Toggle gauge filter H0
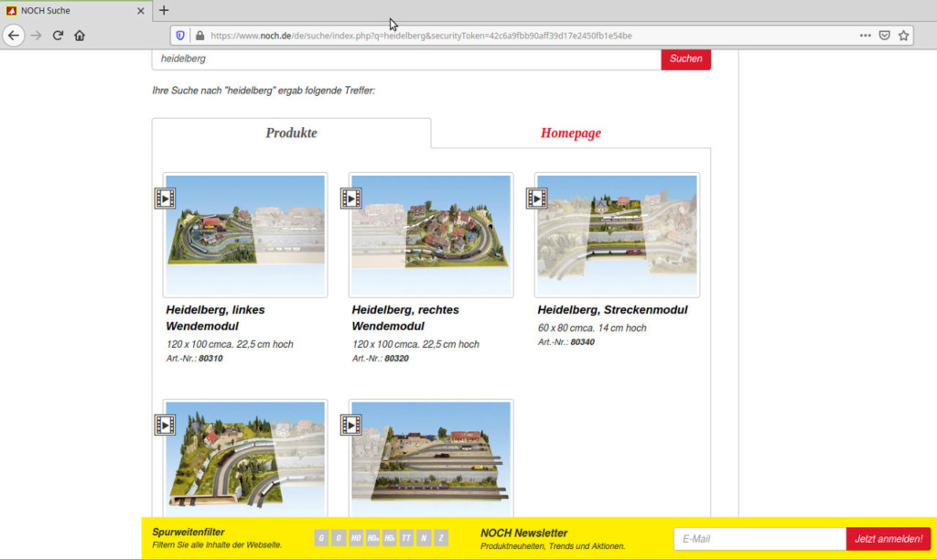 [356, 538]
